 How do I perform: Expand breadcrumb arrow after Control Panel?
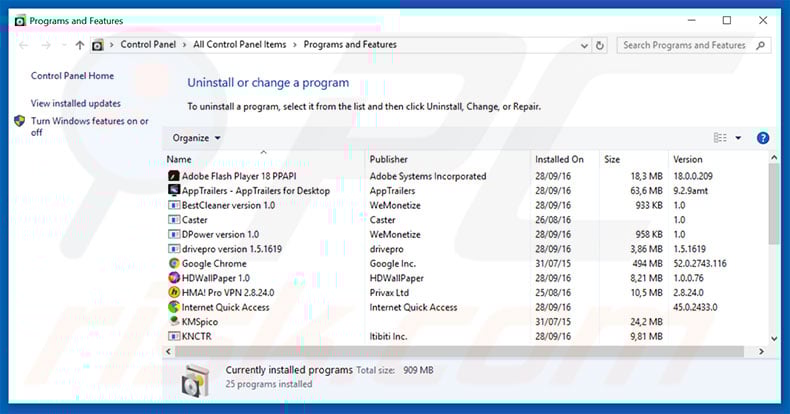tap(184, 45)
